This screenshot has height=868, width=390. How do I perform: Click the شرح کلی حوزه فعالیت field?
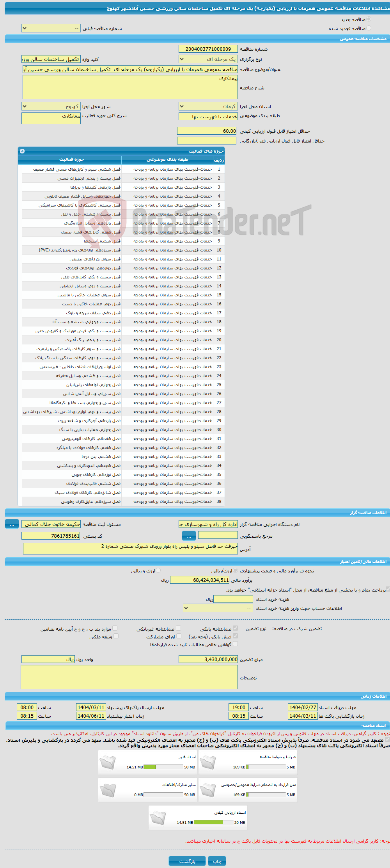[x=51, y=118]
